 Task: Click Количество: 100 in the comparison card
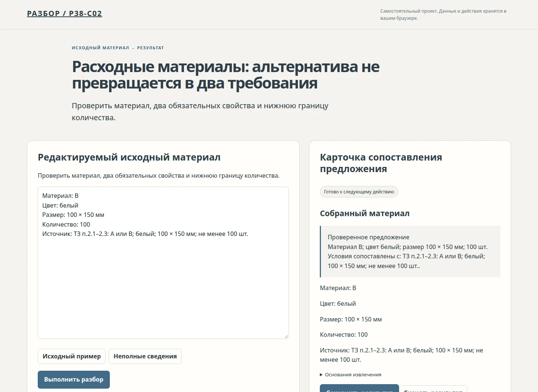click(344, 335)
